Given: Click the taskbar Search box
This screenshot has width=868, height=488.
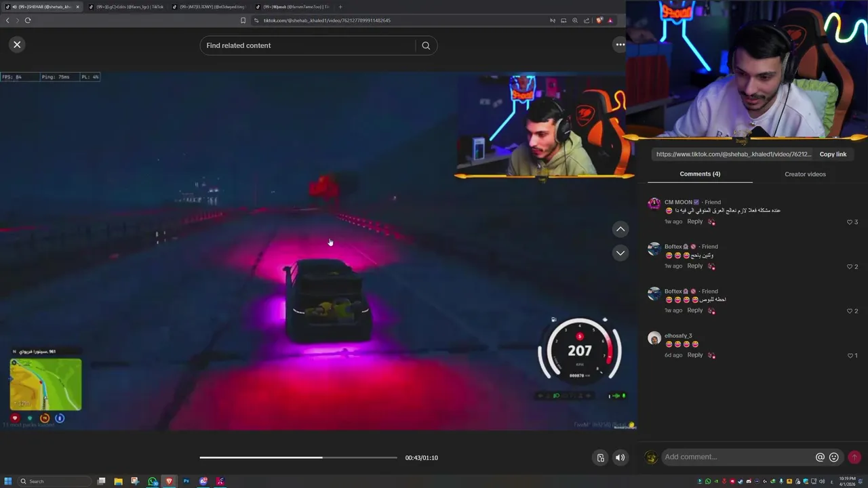Looking at the screenshot, I should pyautogui.click(x=54, y=481).
